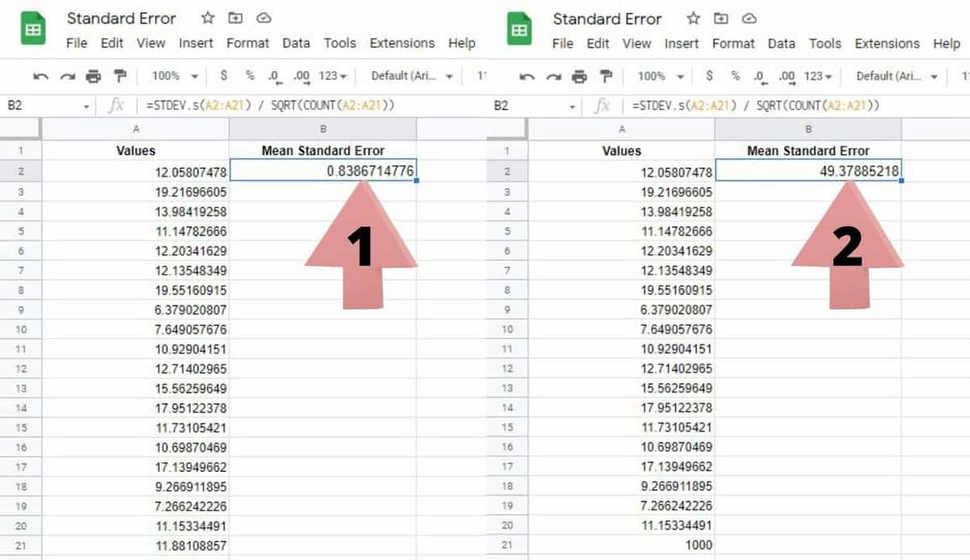Click the undo icon in the left spreadsheet
Viewport: 970px width, 560px height.
coord(40,77)
